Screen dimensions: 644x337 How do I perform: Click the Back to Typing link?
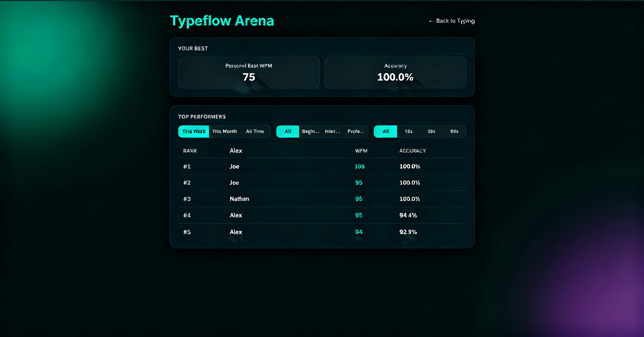click(452, 21)
